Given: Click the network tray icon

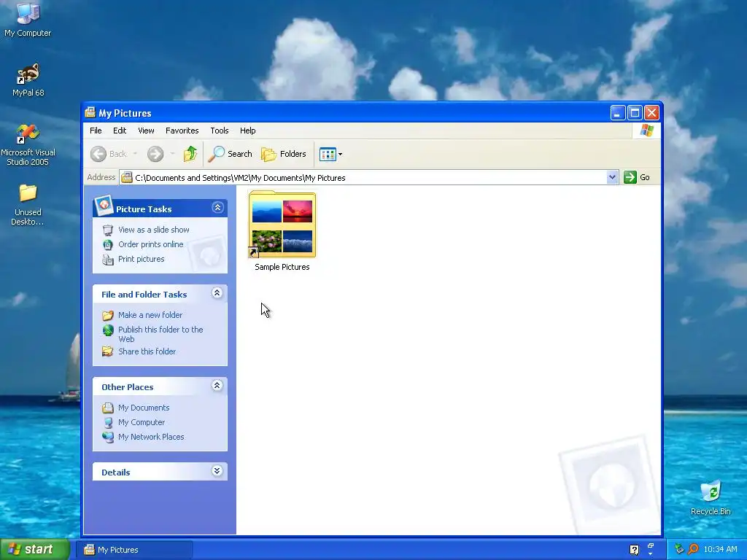Looking at the screenshot, I should click(679, 549).
